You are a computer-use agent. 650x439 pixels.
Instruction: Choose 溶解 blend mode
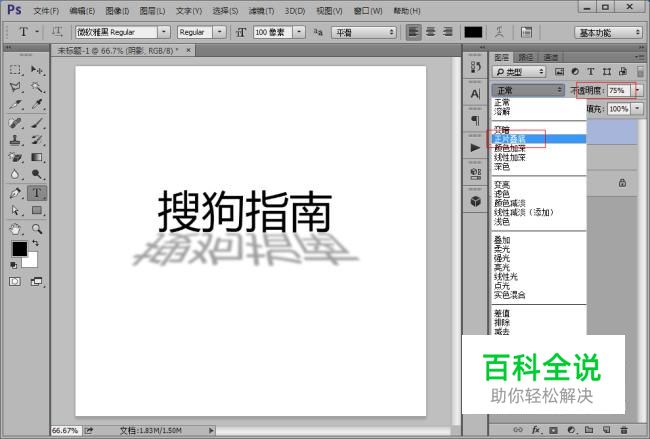pyautogui.click(x=539, y=112)
